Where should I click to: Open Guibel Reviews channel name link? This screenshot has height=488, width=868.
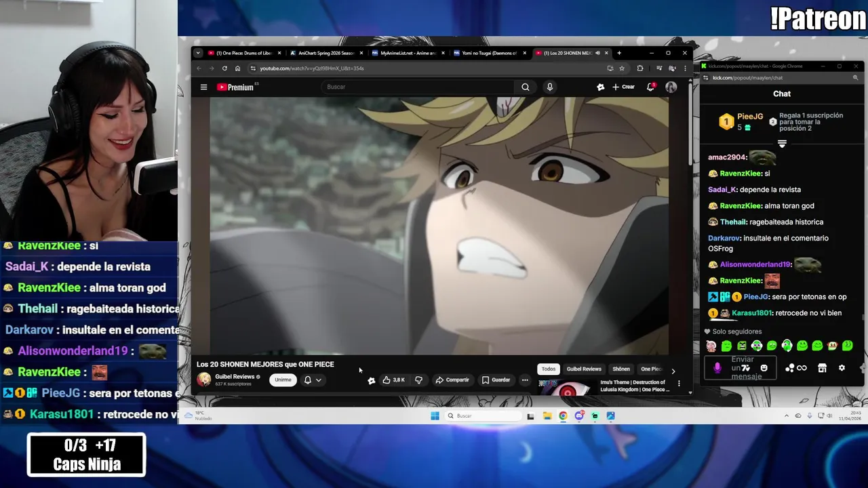235,377
